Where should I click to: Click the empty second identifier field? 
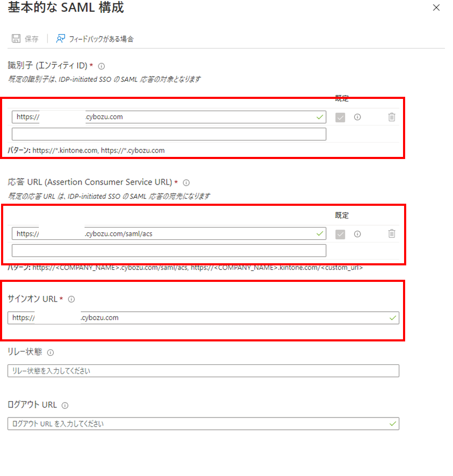point(169,134)
